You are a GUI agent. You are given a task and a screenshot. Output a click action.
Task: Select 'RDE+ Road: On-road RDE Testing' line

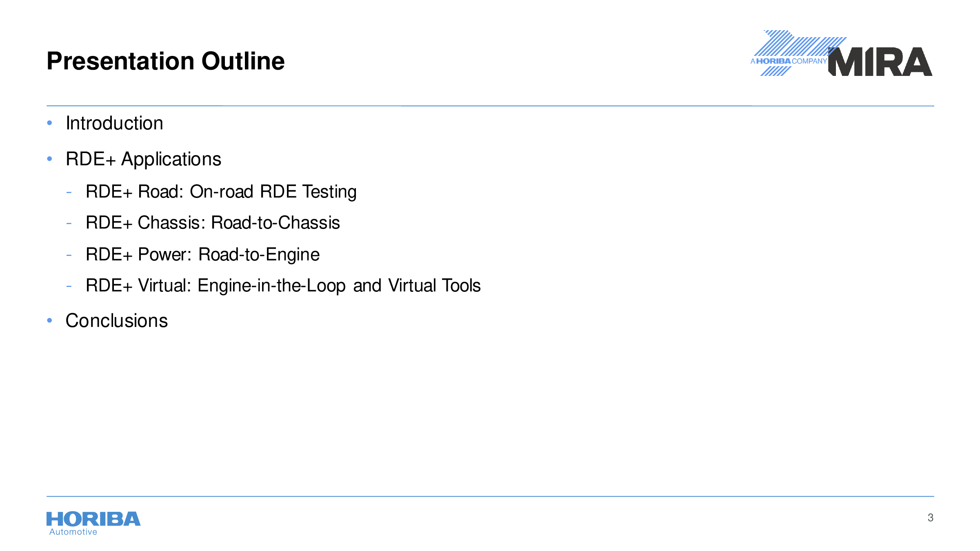(x=221, y=192)
